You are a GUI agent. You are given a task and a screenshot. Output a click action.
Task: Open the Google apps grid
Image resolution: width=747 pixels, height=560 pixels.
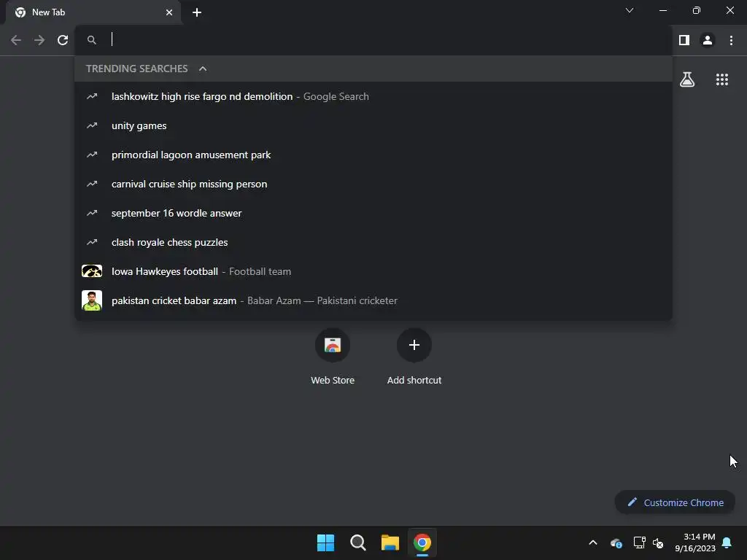(x=721, y=79)
